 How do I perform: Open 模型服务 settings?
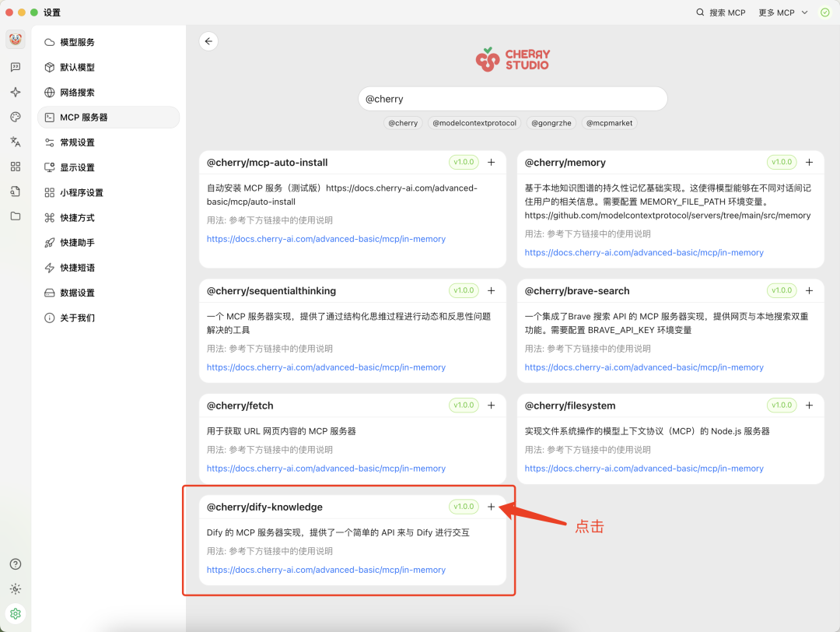[108, 42]
